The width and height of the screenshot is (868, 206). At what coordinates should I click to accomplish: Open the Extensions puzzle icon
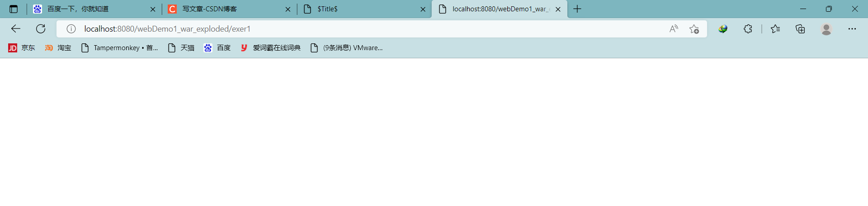(x=748, y=29)
